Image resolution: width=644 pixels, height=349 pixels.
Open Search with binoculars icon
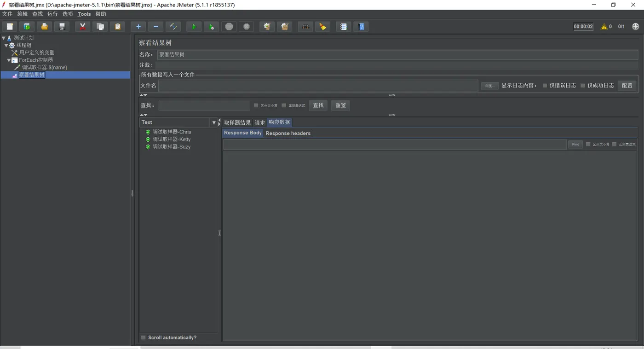click(305, 27)
